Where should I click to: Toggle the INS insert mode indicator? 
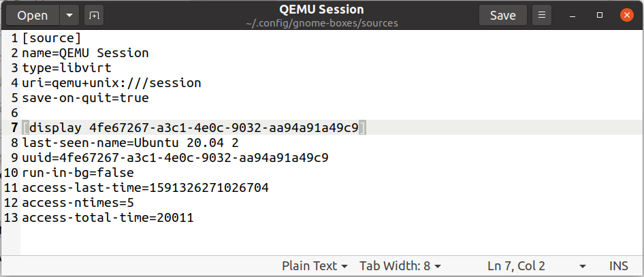point(619,265)
